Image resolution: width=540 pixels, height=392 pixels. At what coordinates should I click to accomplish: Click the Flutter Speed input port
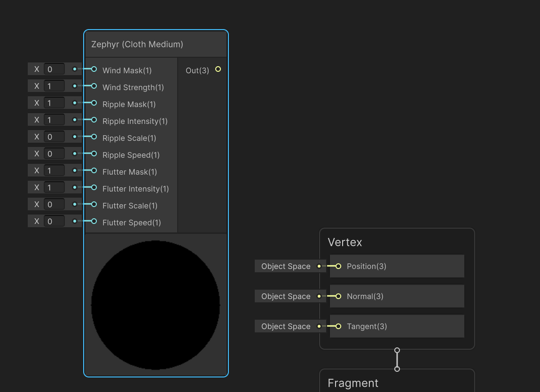click(x=94, y=222)
